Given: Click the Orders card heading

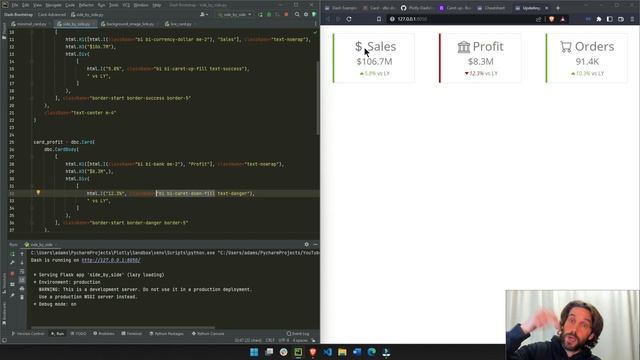Looking at the screenshot, I should point(587,47).
